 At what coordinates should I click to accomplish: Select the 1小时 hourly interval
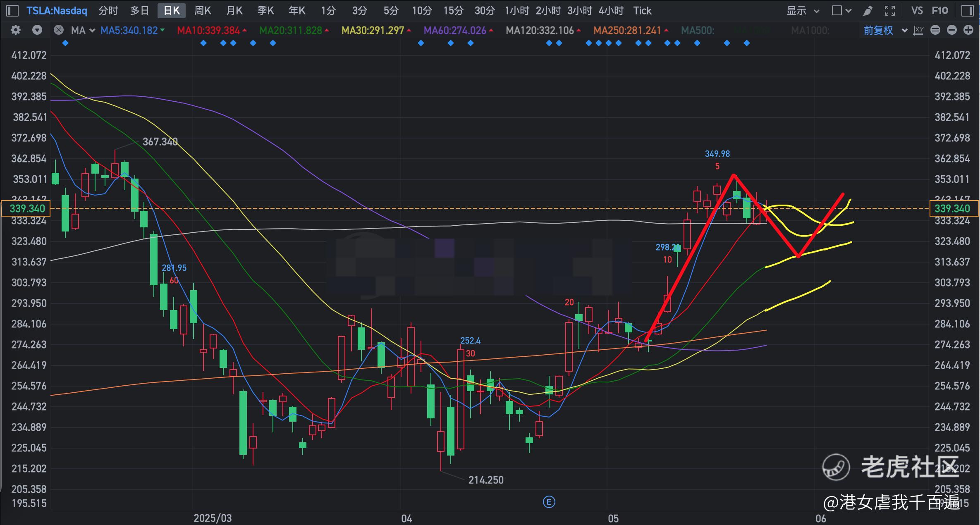coord(517,10)
